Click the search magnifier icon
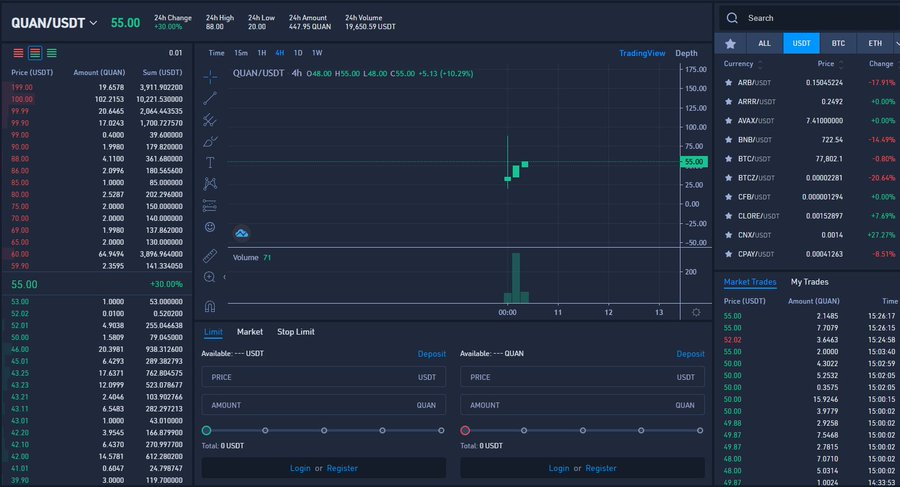 pos(732,18)
